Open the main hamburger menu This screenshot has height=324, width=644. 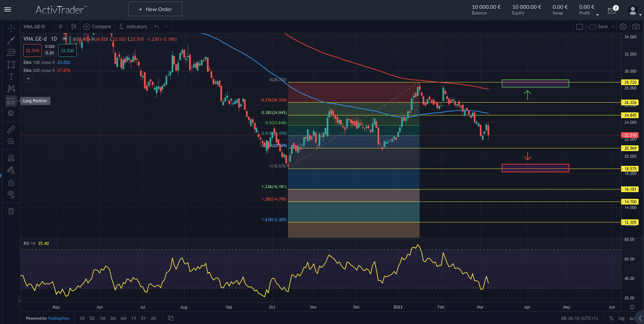pyautogui.click(x=8, y=9)
